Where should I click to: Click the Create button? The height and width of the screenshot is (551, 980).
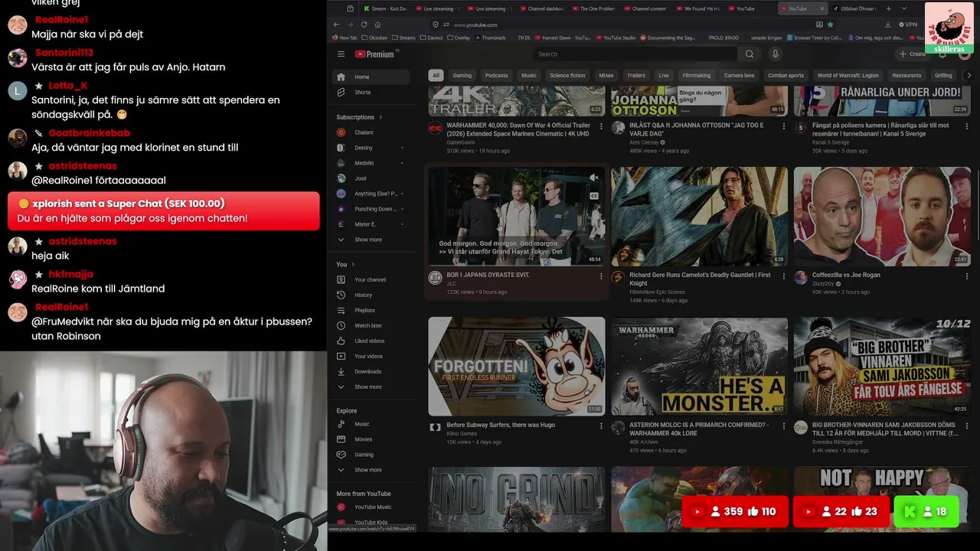coord(913,54)
